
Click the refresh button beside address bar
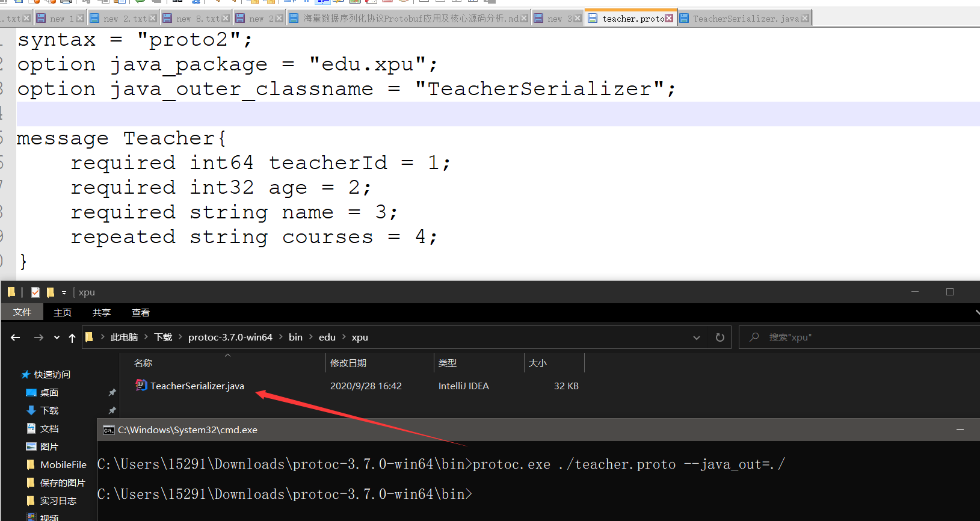click(720, 338)
